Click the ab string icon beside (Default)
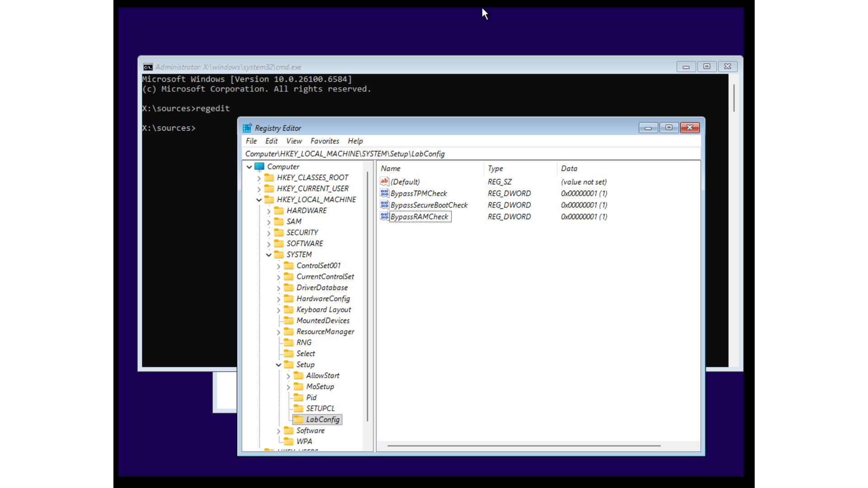Image resolution: width=868 pixels, height=488 pixels. pos(385,182)
